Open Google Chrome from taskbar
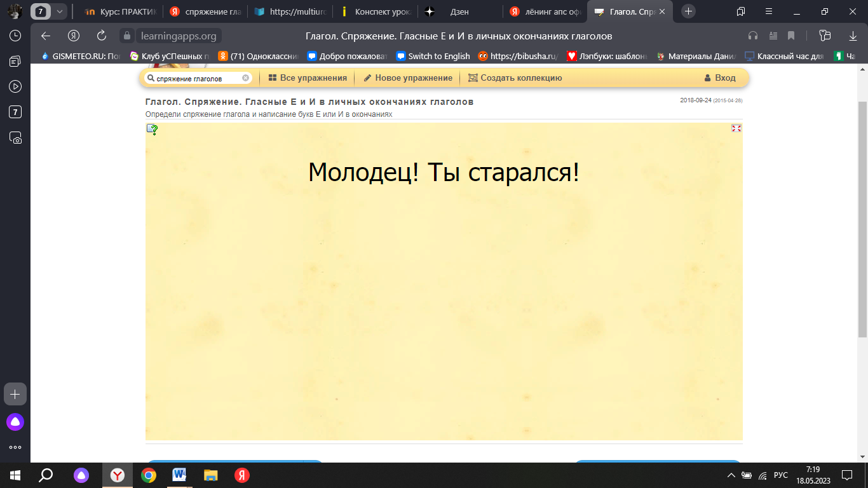Screen dimensions: 868x488 [x=149, y=475]
